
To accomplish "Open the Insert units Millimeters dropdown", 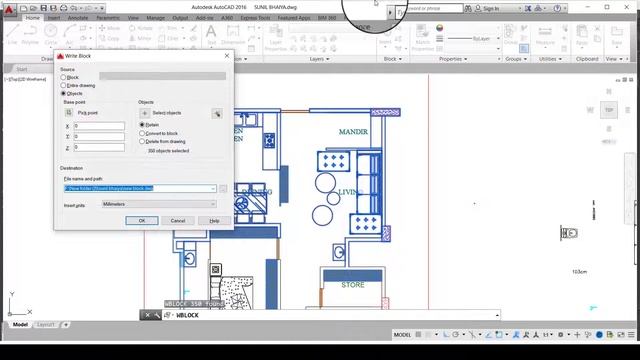I will pyautogui.click(x=159, y=204).
